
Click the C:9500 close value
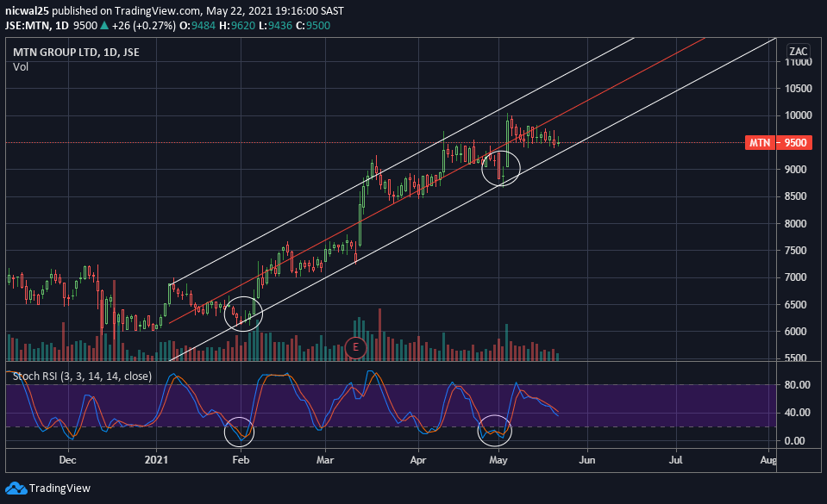pos(313,25)
